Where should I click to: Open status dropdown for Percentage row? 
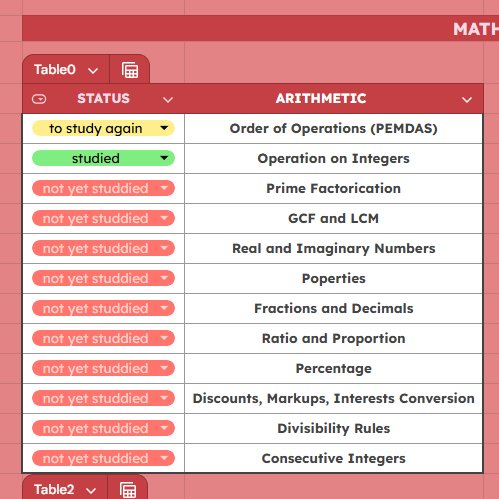click(x=103, y=368)
